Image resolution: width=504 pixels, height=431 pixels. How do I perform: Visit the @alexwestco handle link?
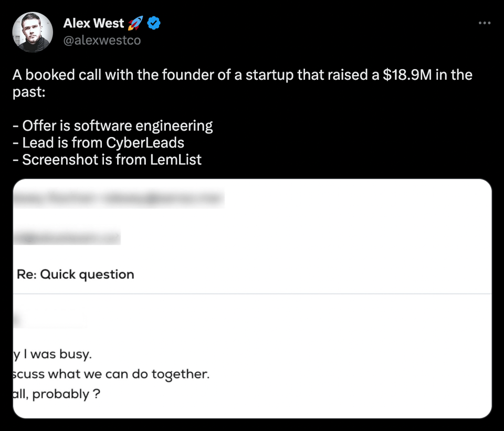[x=102, y=40]
